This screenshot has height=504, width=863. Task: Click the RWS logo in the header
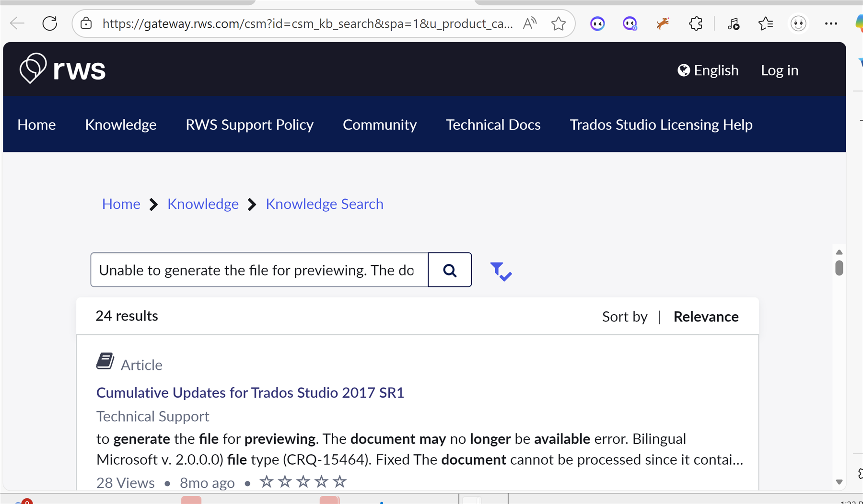pos(62,69)
